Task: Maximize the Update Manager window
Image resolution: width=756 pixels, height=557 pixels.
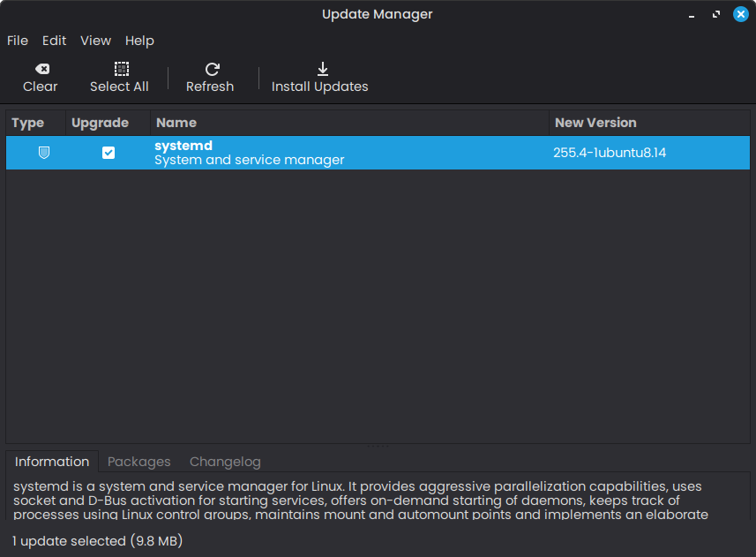Action: [717, 14]
